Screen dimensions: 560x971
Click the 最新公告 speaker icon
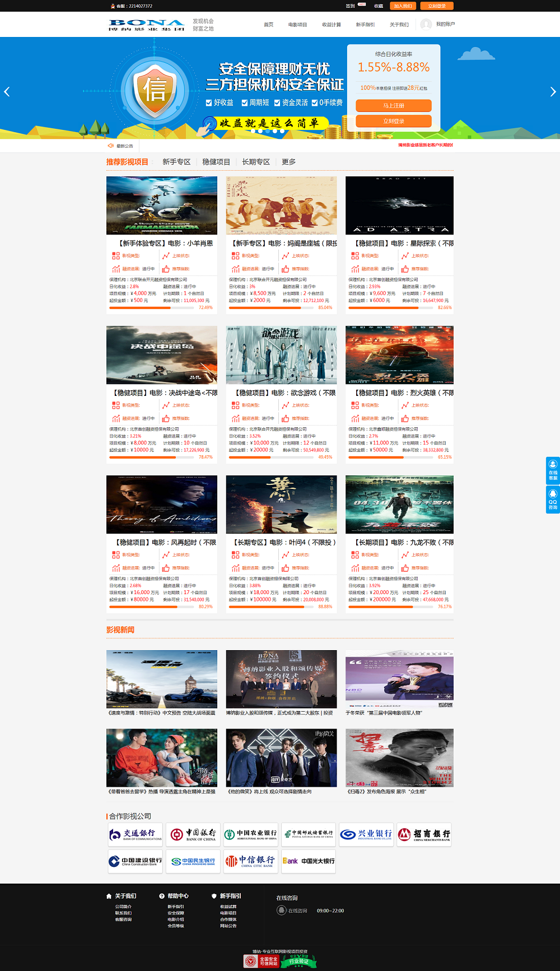click(111, 146)
